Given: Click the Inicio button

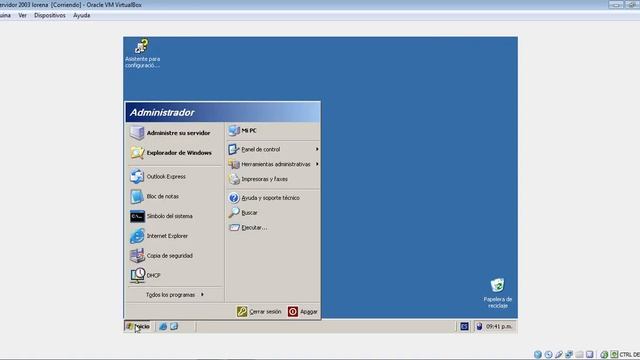Looking at the screenshot, I should tap(138, 327).
